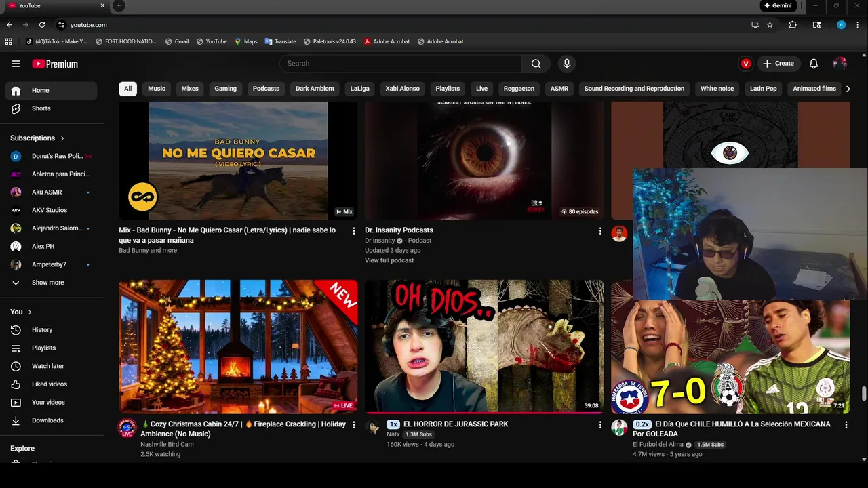Open History in the sidebar
The height and width of the screenshot is (488, 868).
pyautogui.click(x=51, y=330)
